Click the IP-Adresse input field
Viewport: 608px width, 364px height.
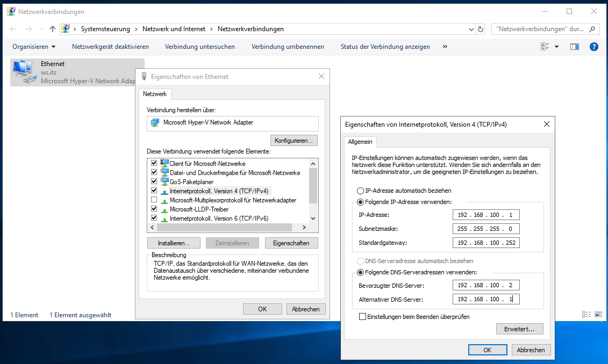[x=486, y=215]
